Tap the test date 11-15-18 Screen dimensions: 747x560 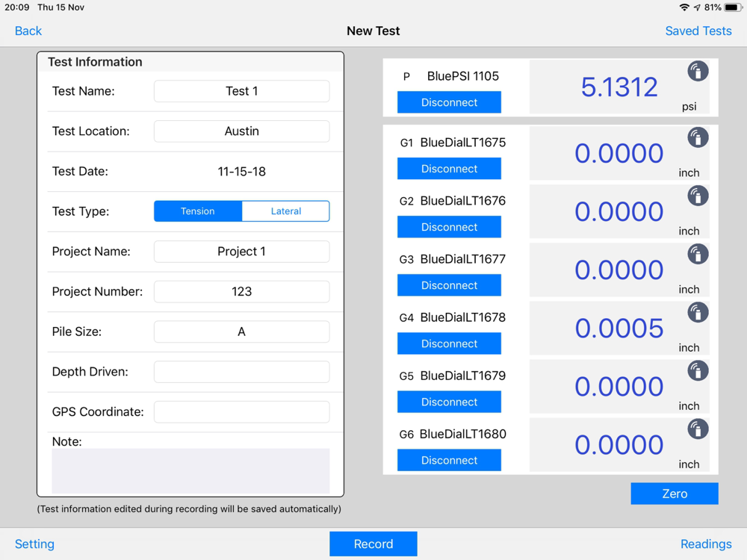click(x=241, y=172)
